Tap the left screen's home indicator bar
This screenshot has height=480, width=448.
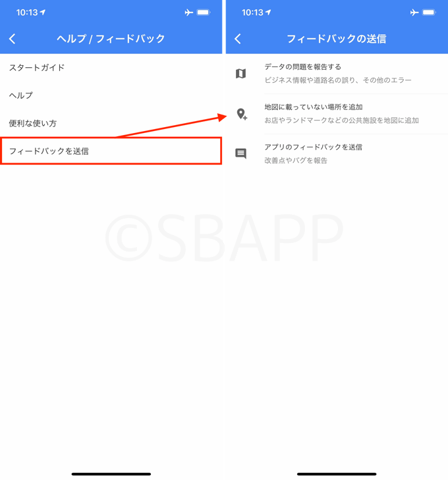[111, 474]
